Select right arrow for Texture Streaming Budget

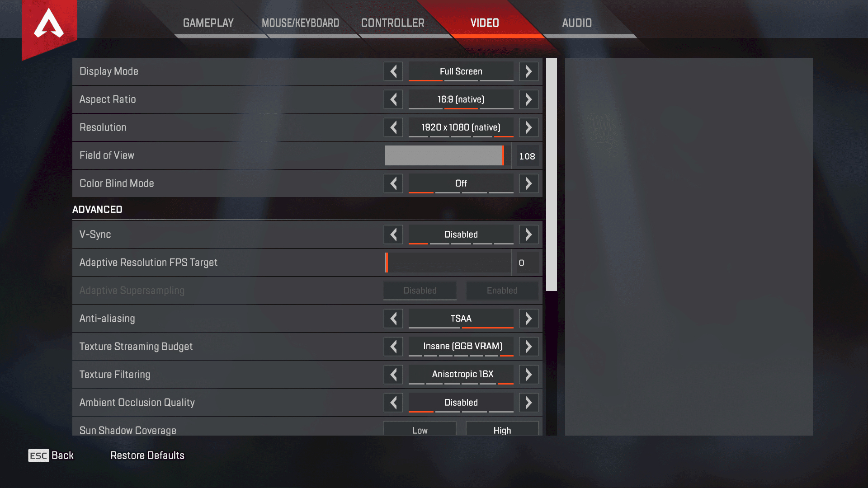pos(528,346)
